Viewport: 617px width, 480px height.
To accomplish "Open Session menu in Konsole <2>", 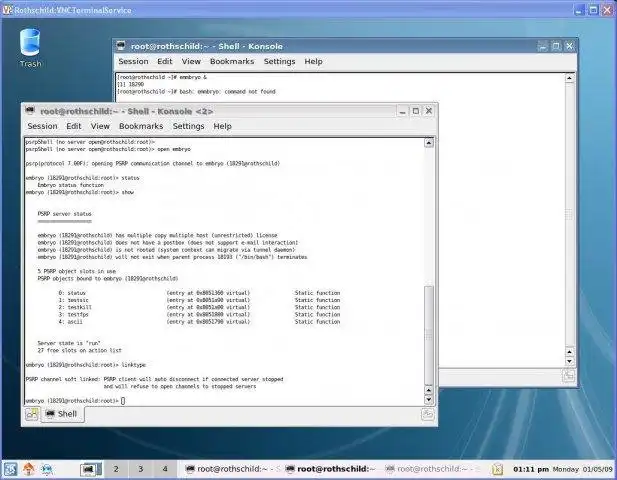I will (x=42, y=126).
